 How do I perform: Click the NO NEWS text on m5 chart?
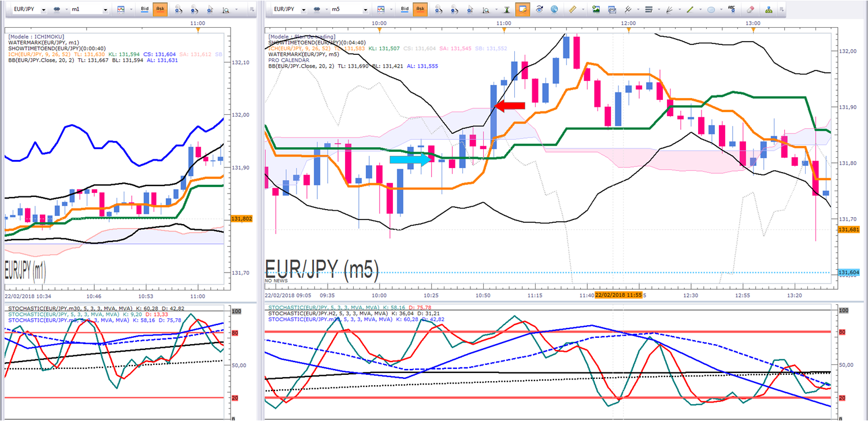(x=276, y=281)
